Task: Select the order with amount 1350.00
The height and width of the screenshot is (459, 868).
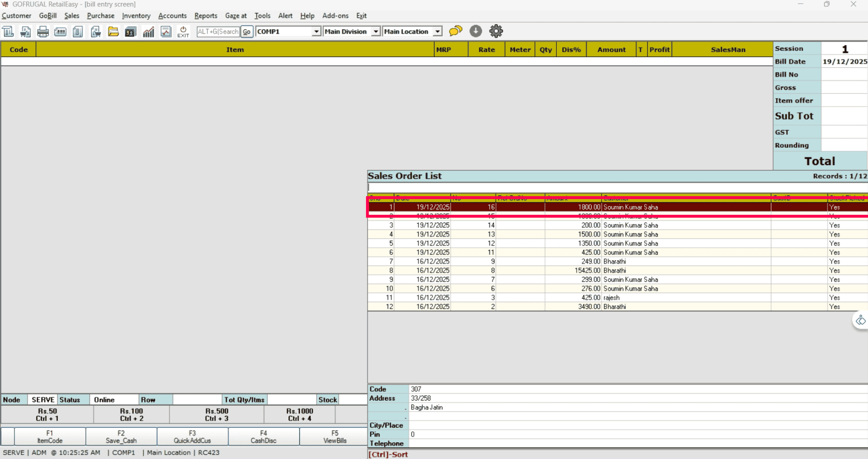Action: pyautogui.click(x=618, y=243)
